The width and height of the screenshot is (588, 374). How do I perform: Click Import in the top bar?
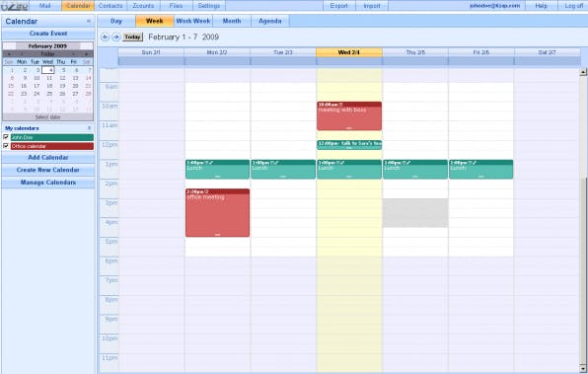tap(372, 6)
